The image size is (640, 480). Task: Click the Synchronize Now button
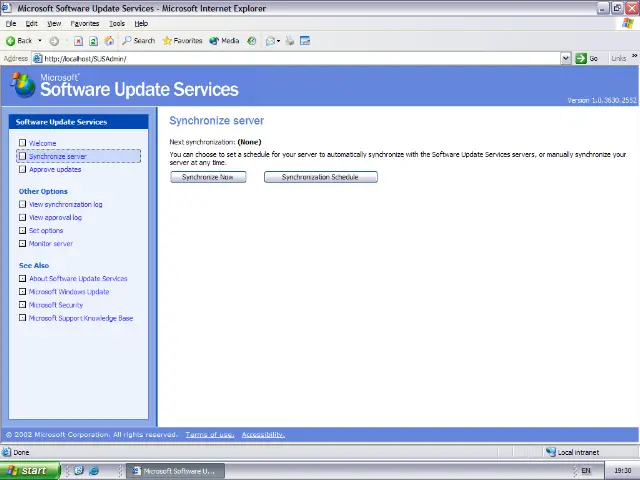pos(208,177)
